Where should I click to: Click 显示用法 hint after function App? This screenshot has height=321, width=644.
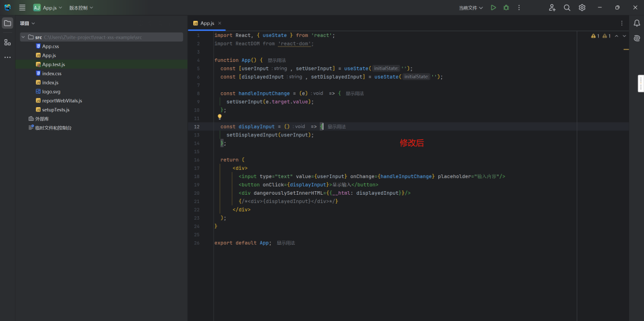tap(277, 60)
